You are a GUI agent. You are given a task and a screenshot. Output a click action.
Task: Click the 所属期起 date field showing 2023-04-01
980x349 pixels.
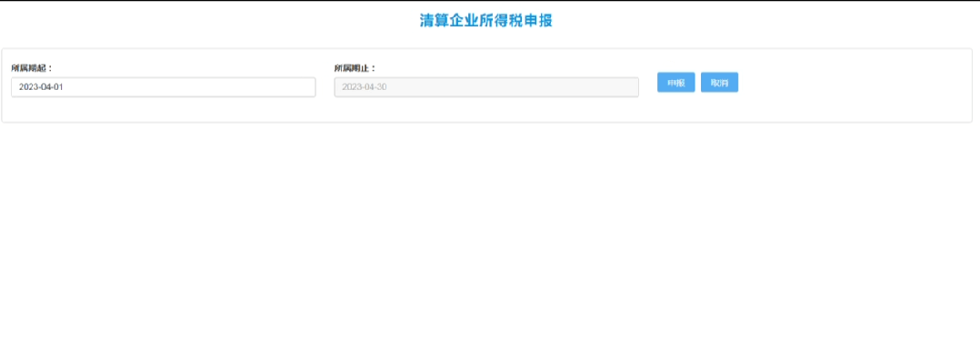[x=163, y=87]
